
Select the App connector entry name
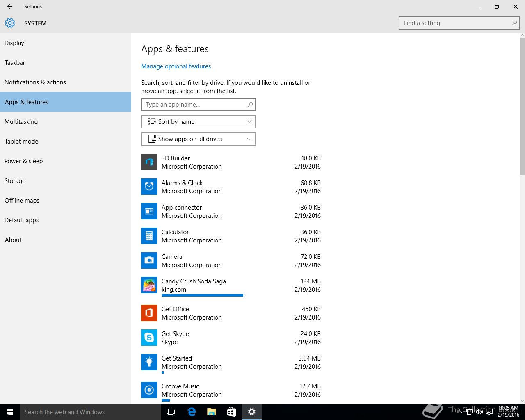click(182, 208)
